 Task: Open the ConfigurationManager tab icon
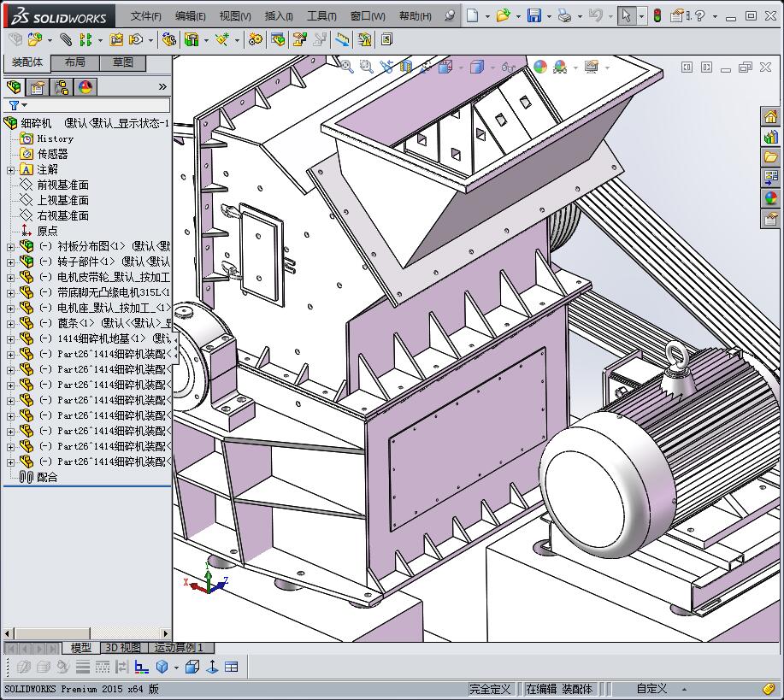[62, 87]
